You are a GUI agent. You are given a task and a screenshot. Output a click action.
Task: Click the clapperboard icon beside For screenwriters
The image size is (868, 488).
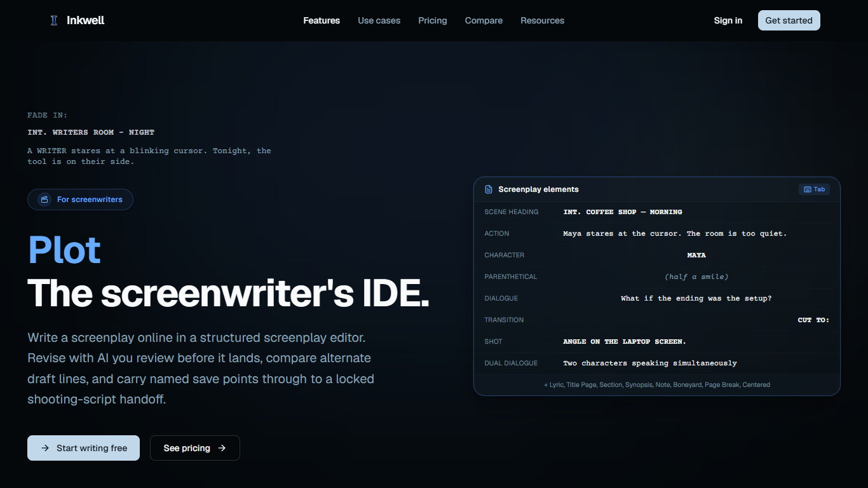click(44, 200)
